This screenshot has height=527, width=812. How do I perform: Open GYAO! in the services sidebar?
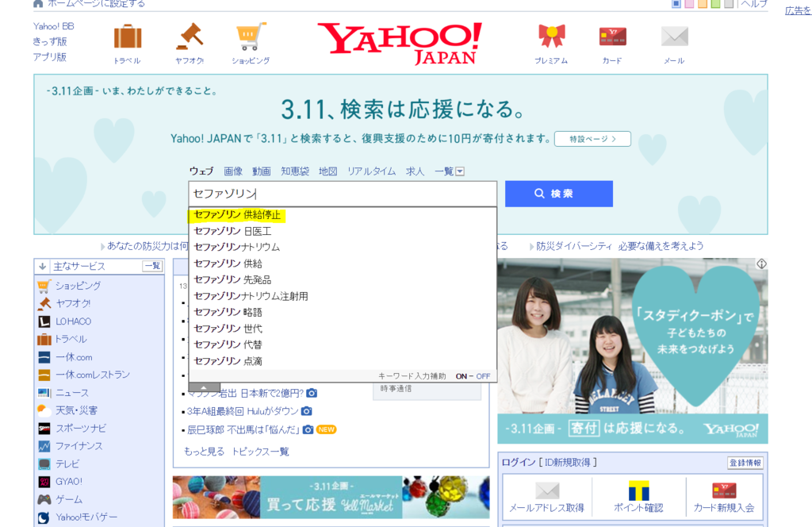(x=69, y=482)
